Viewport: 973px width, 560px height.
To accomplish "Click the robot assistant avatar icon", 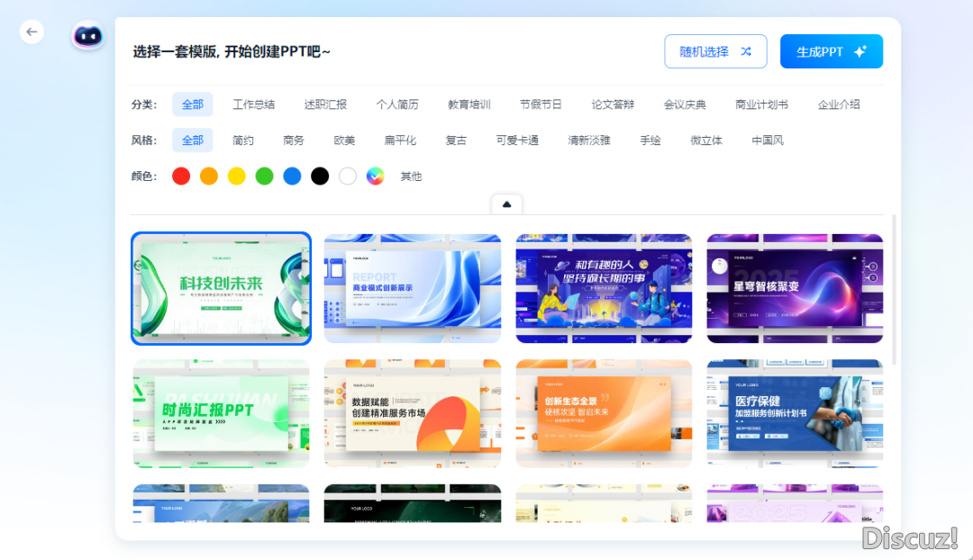I will (x=87, y=36).
